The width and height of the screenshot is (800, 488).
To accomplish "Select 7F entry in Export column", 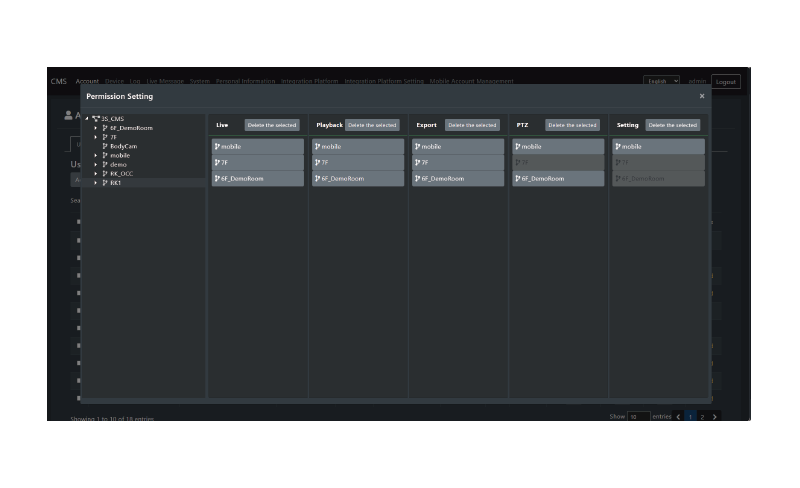I will [458, 162].
